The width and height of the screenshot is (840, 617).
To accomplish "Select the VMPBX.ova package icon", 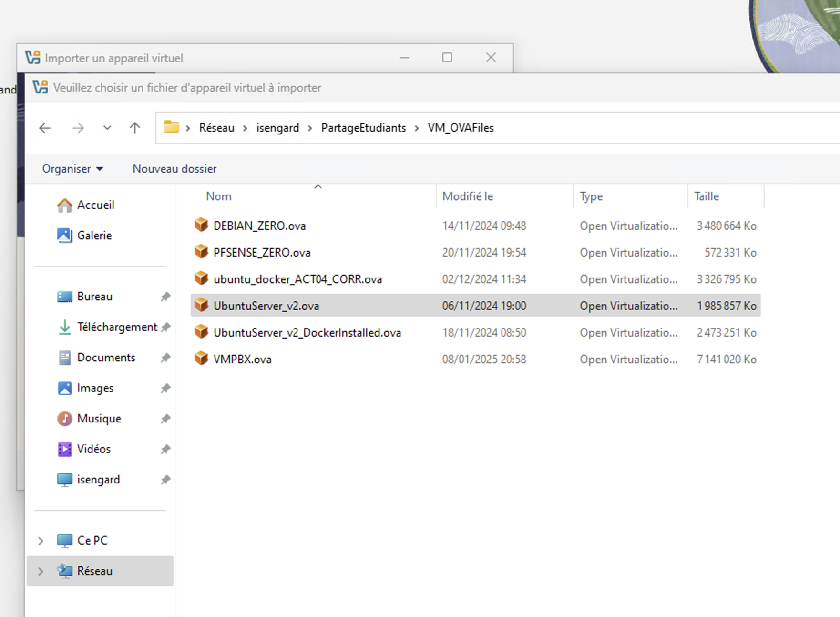I will point(201,359).
